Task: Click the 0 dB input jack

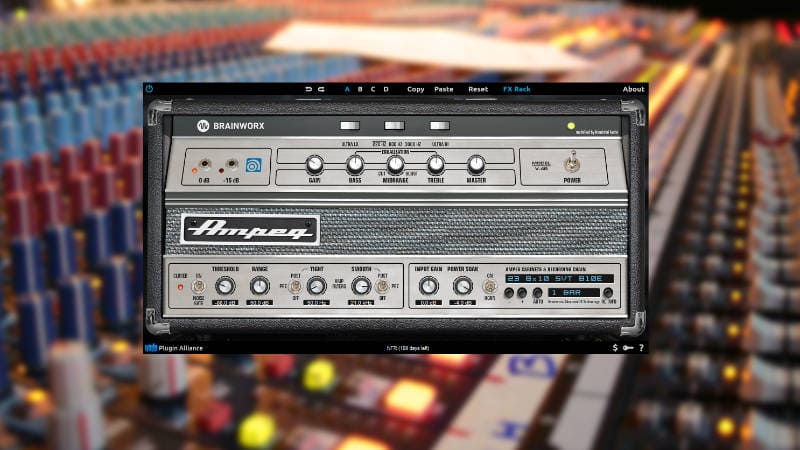Action: click(x=205, y=166)
